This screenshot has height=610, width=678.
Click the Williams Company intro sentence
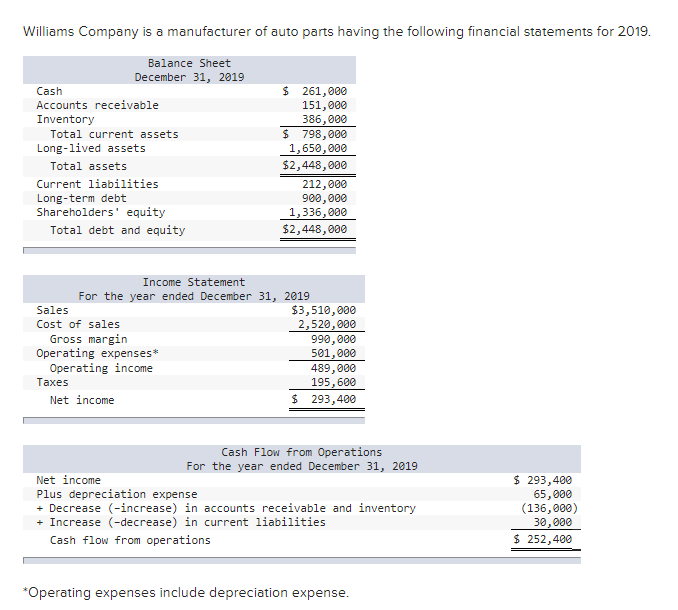(337, 32)
